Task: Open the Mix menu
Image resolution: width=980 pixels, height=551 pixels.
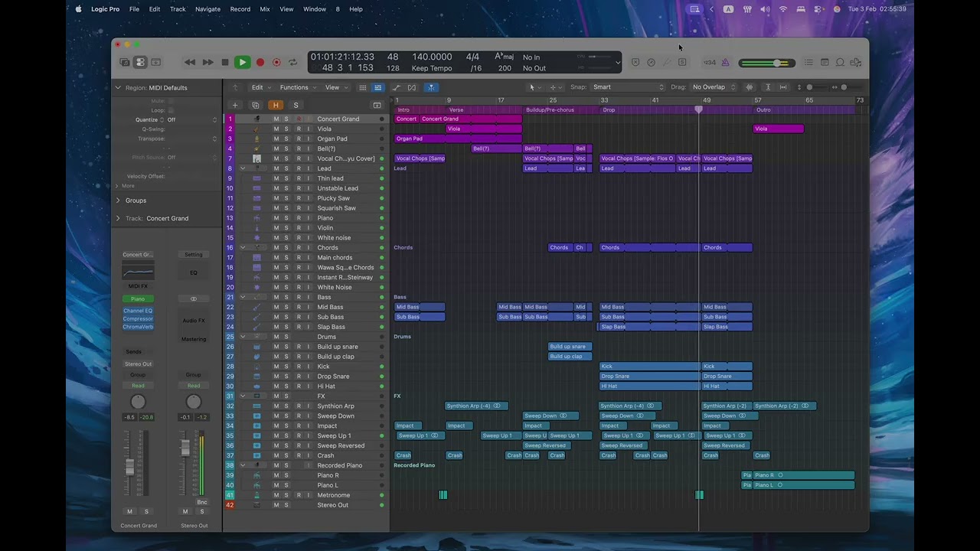Action: point(265,9)
